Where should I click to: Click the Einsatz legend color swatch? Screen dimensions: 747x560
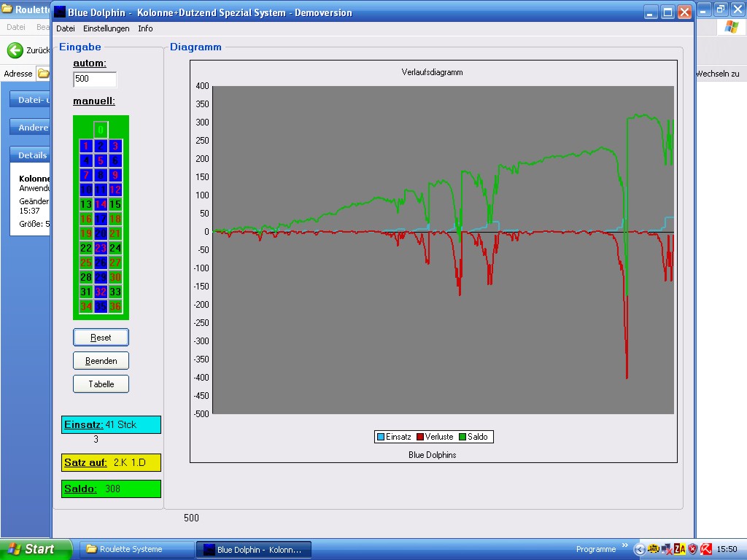[381, 437]
